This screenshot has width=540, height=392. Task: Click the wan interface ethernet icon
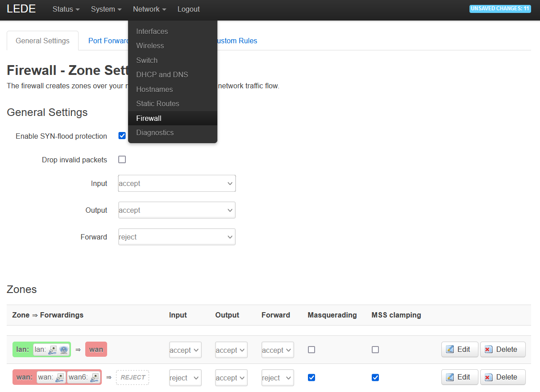tap(60, 378)
